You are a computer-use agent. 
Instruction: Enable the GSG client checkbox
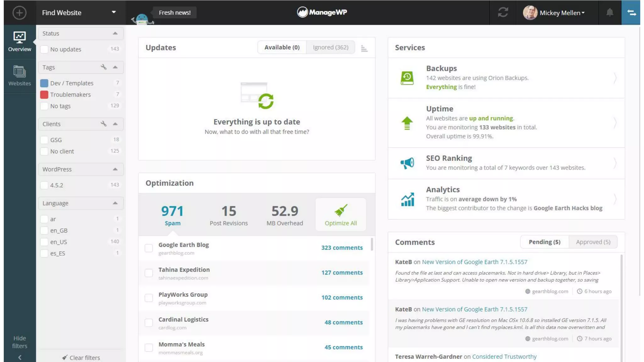click(x=44, y=140)
